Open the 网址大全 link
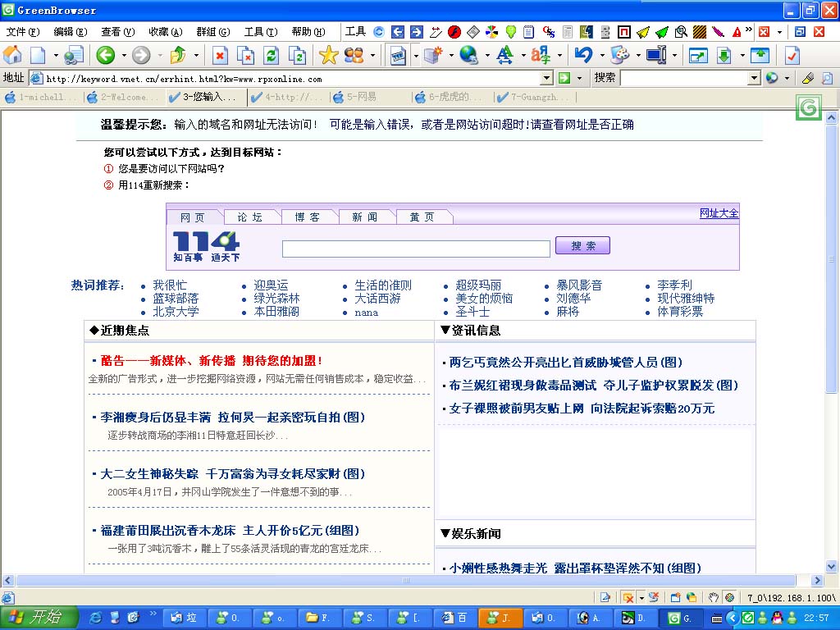This screenshot has height=630, width=840. 719,213
